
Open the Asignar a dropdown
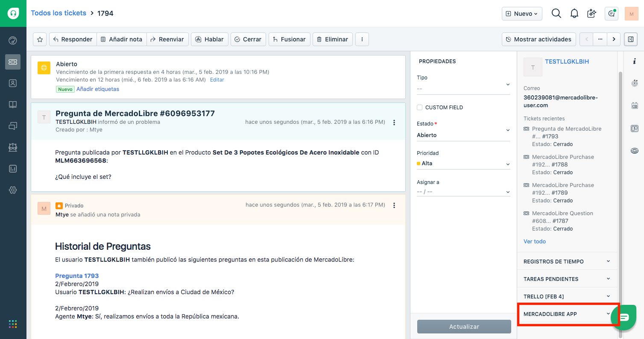click(x=463, y=192)
